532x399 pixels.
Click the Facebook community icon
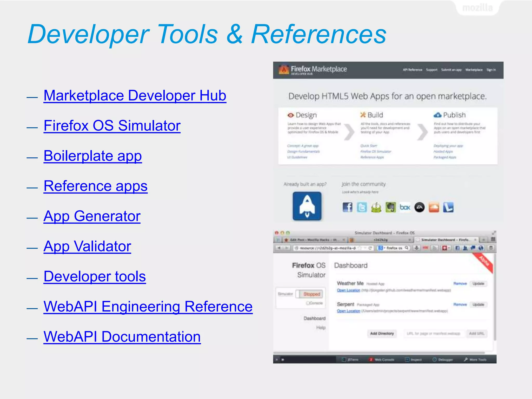347,207
